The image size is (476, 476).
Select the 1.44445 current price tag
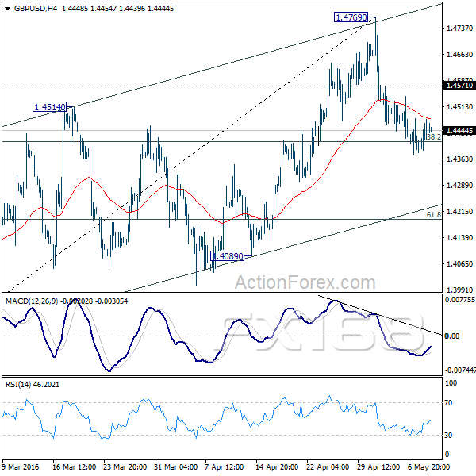coord(459,131)
